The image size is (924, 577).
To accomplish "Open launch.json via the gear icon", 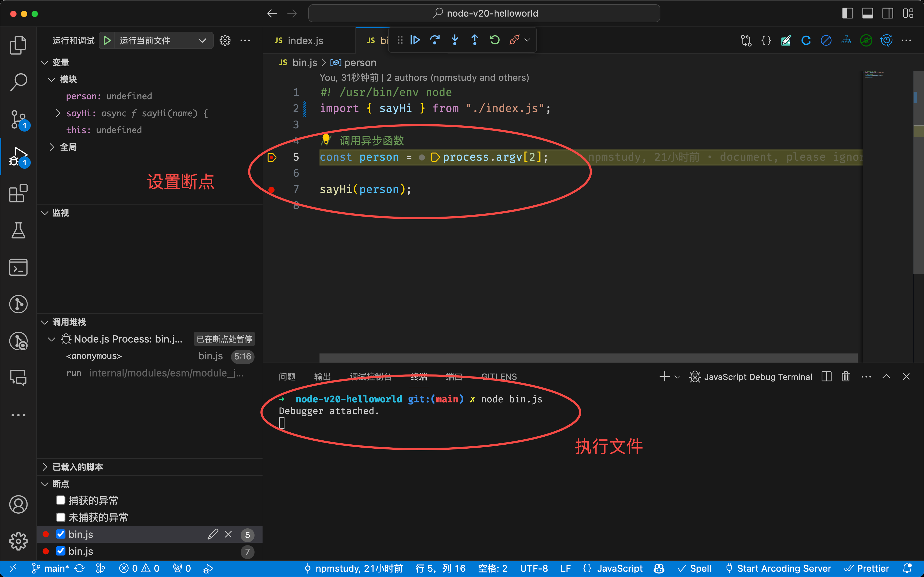I will 225,40.
